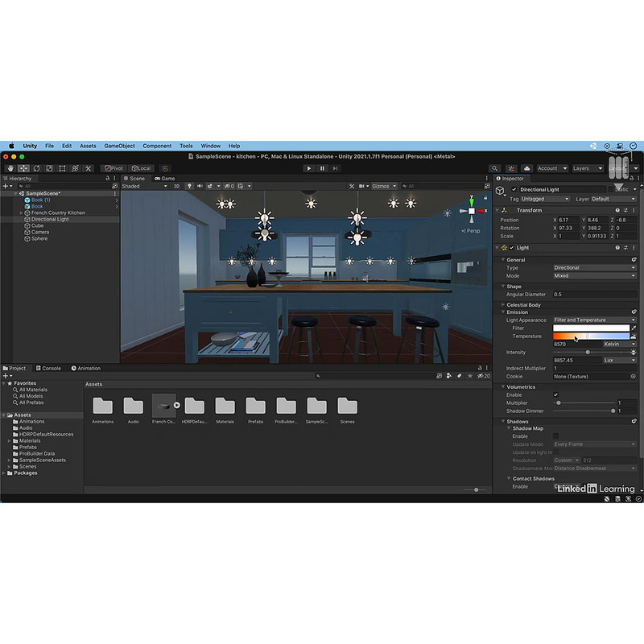
Task: Uncheck the Volumetrics Enable checkbox
Action: (x=556, y=394)
